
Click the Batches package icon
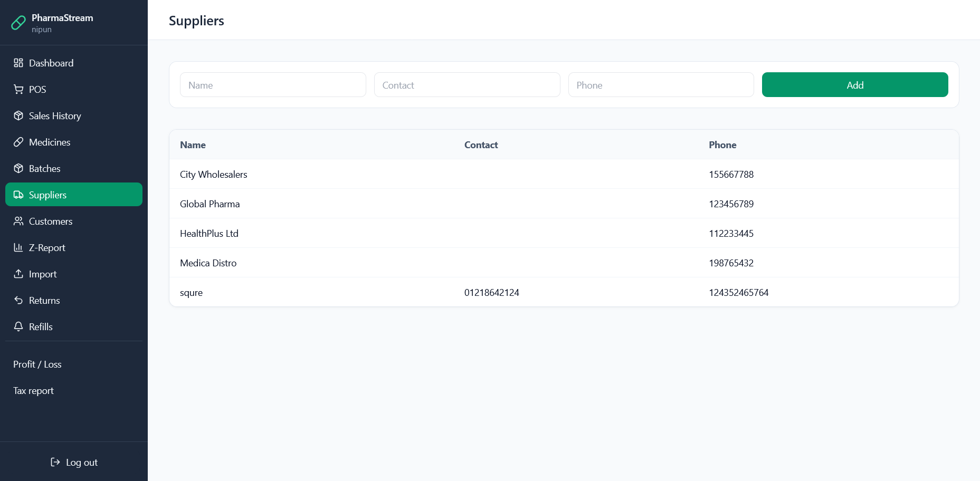18,168
